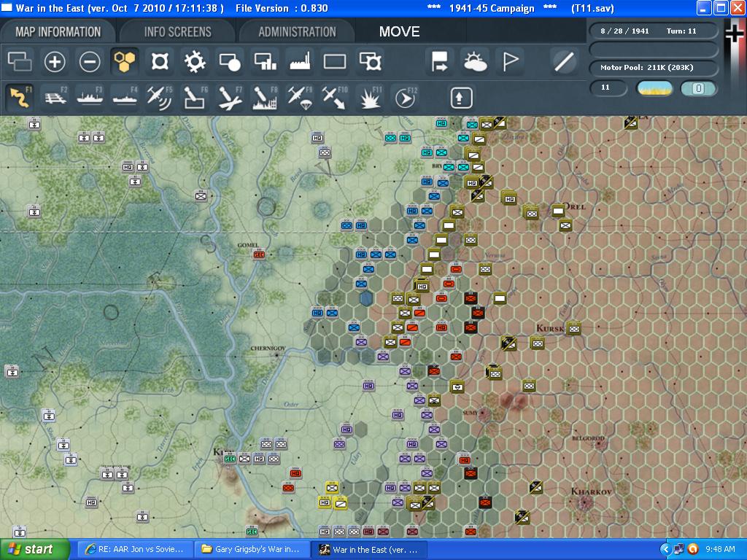Click the flag with arrow icon
The image size is (747, 560).
click(439, 62)
